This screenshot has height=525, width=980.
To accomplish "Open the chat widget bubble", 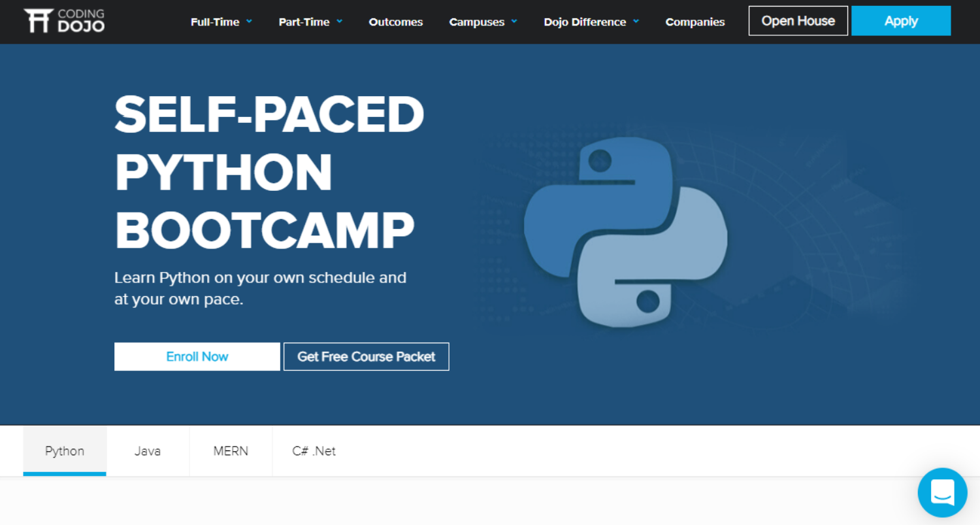I will coord(942,492).
